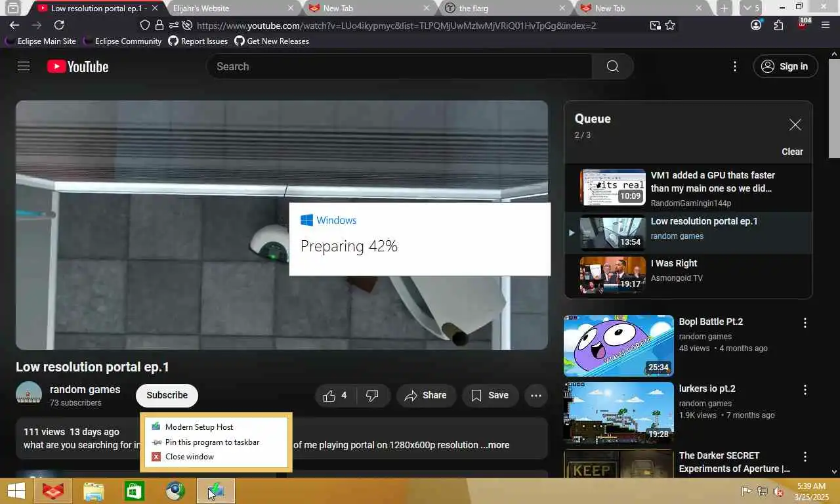Click the taskbar clock showing 5:39 AM
This screenshot has width=840, height=504.
click(x=811, y=492)
